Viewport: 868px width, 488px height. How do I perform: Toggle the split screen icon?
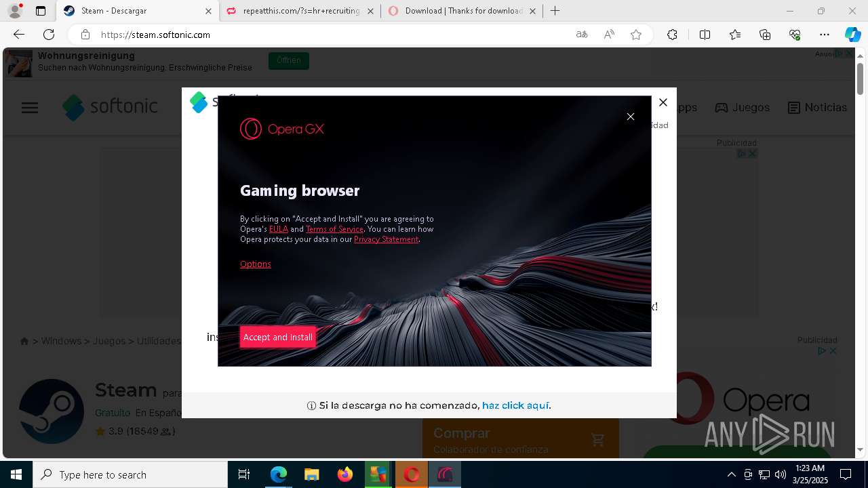pyautogui.click(x=705, y=35)
